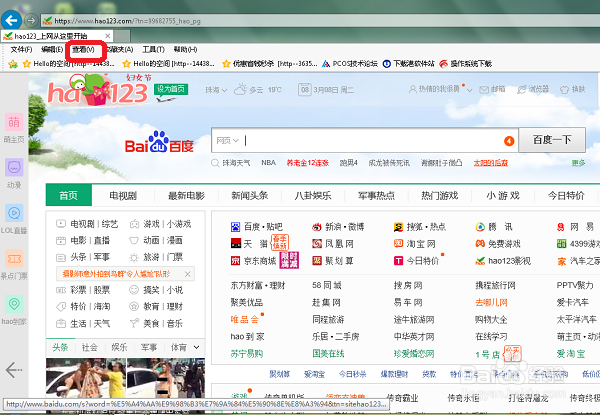Open 京东商城 site link
Viewport: 600px width, 415px height.
pos(253,261)
